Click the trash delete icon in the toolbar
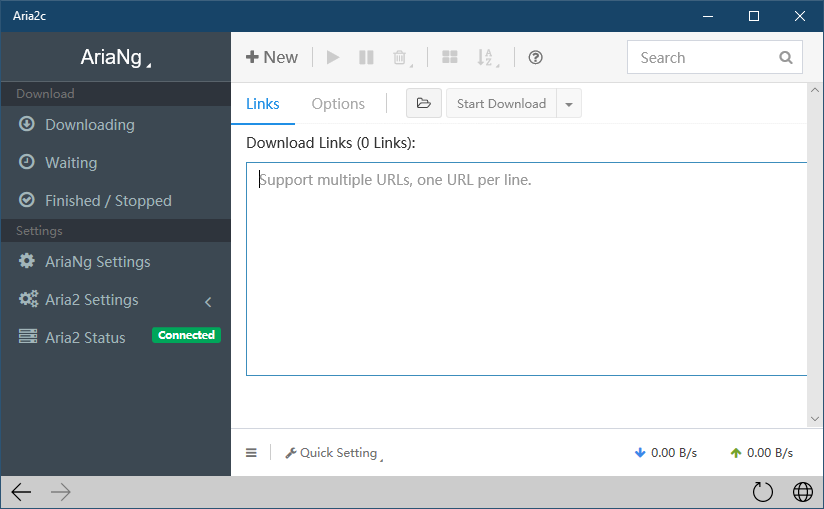The width and height of the screenshot is (824, 509). (x=400, y=57)
